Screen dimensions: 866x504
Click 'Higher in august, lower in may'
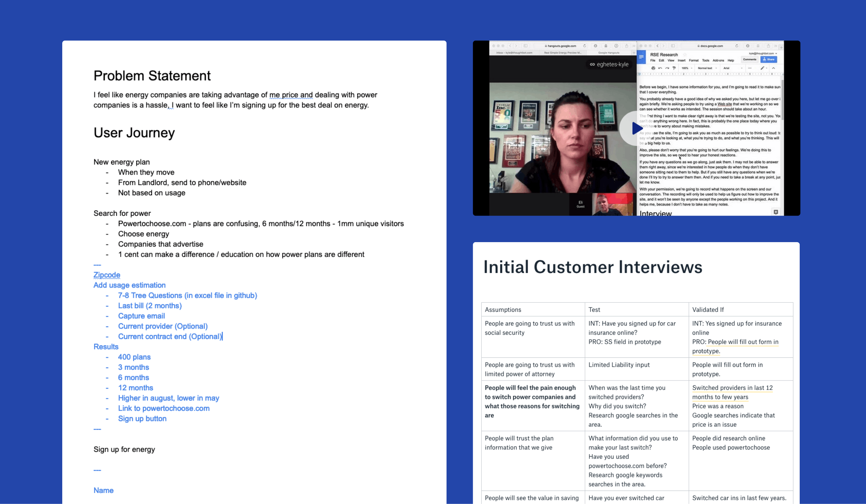tap(169, 398)
